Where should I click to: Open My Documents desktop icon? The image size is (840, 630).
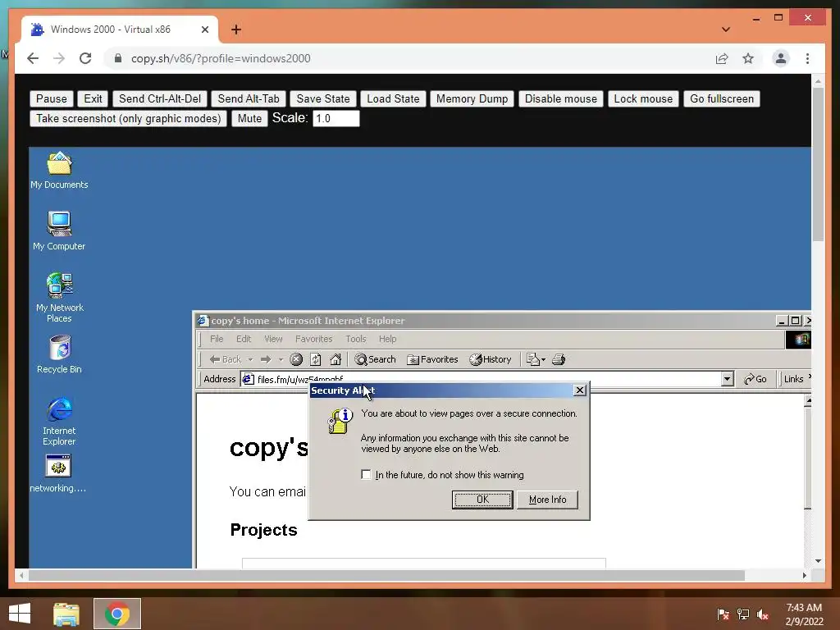pos(59,171)
